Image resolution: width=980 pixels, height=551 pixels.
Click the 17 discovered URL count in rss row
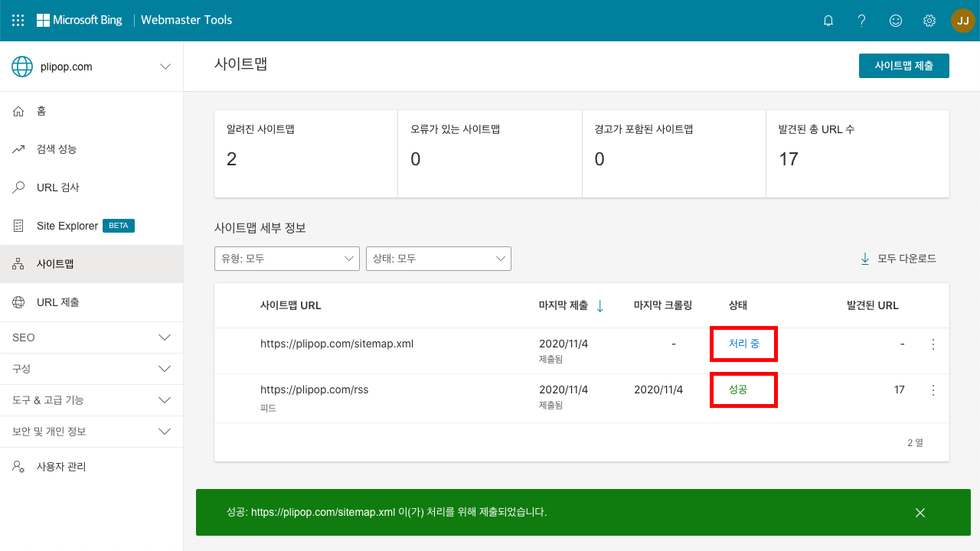[x=900, y=390]
